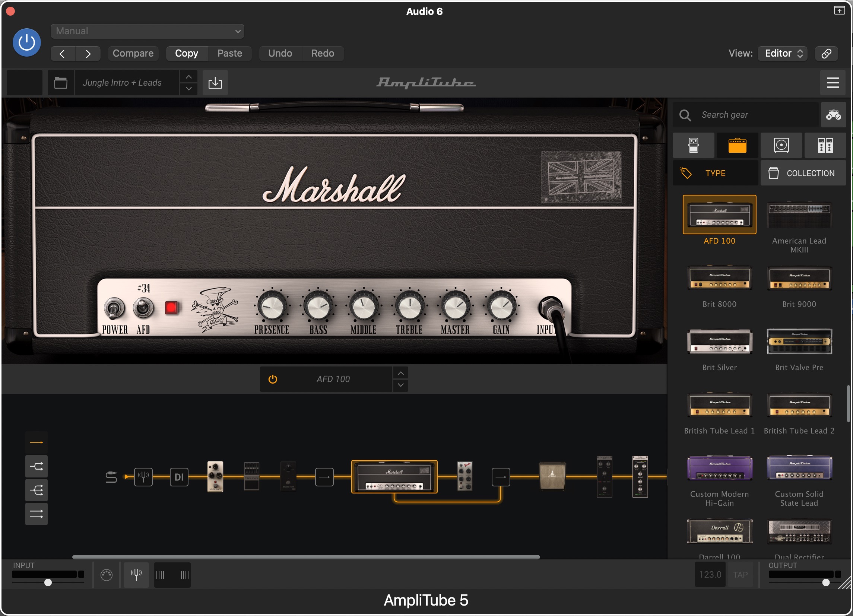
Task: Switch to the COLLECTION tab
Action: [x=803, y=174]
